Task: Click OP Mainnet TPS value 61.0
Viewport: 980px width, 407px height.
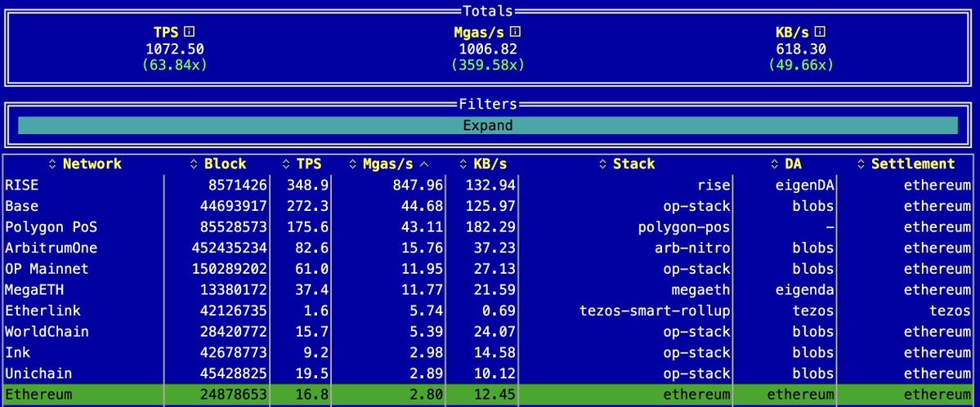Action: (x=312, y=269)
